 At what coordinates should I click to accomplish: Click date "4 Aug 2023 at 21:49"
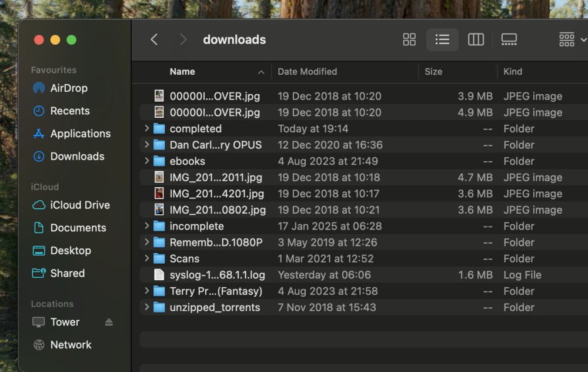click(328, 161)
